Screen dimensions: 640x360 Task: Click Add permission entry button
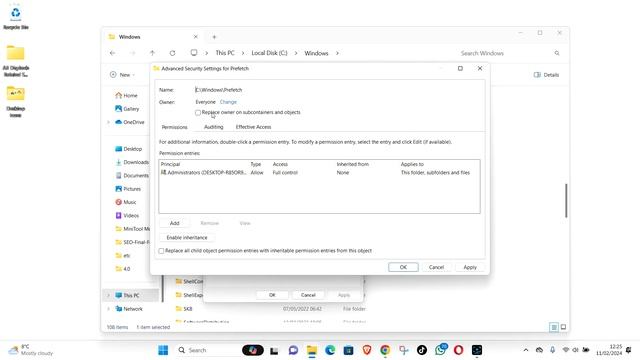click(174, 223)
